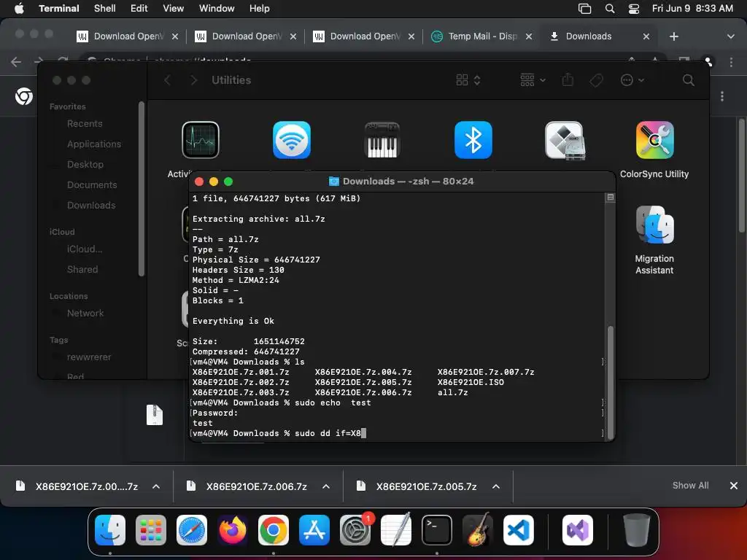
Task: Click Finder sidebar scrollbar
Action: point(141,189)
